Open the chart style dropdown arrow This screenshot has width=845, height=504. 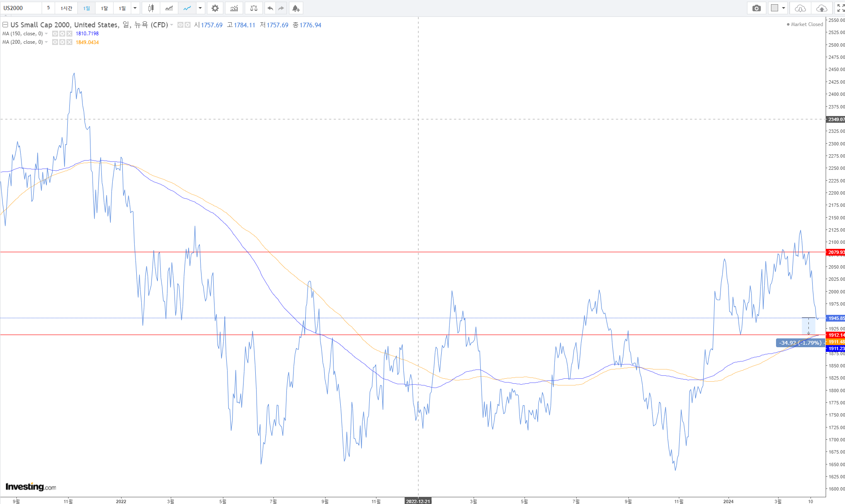200,8
